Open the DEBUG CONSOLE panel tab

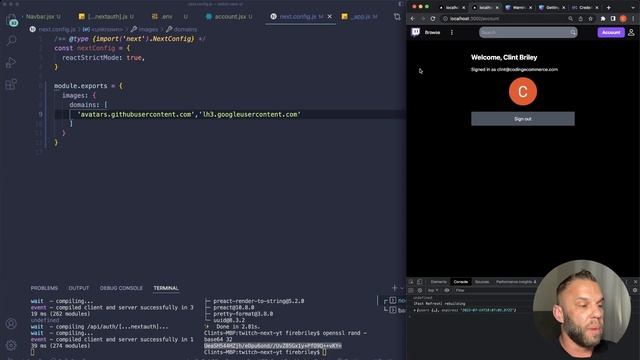[x=121, y=288]
